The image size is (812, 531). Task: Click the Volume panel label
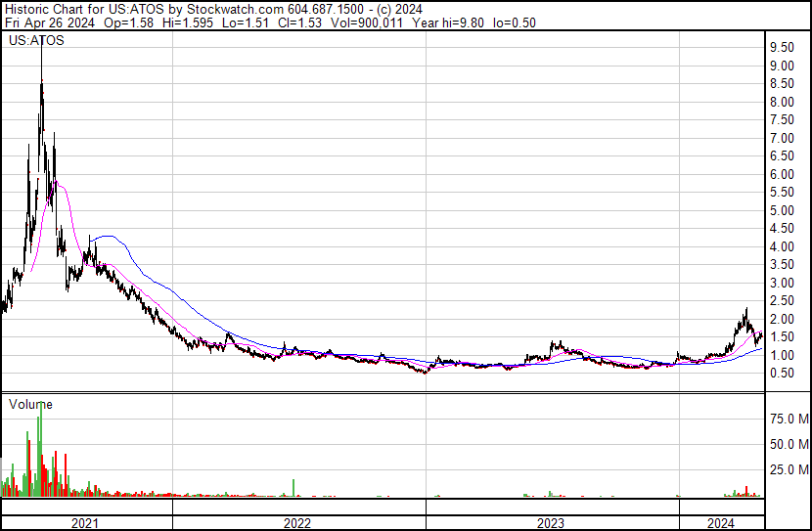point(30,404)
